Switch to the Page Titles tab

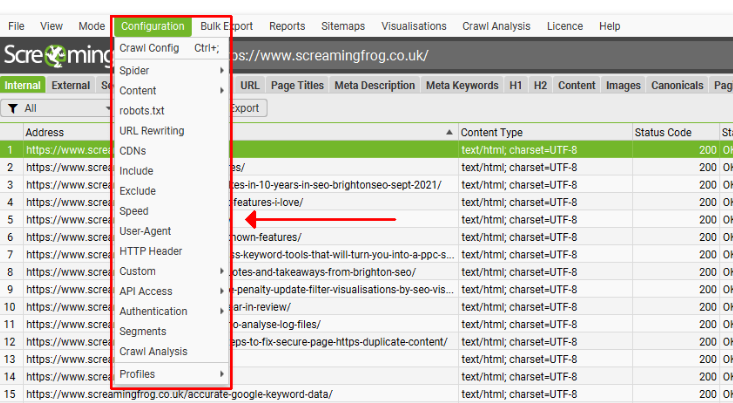click(297, 86)
